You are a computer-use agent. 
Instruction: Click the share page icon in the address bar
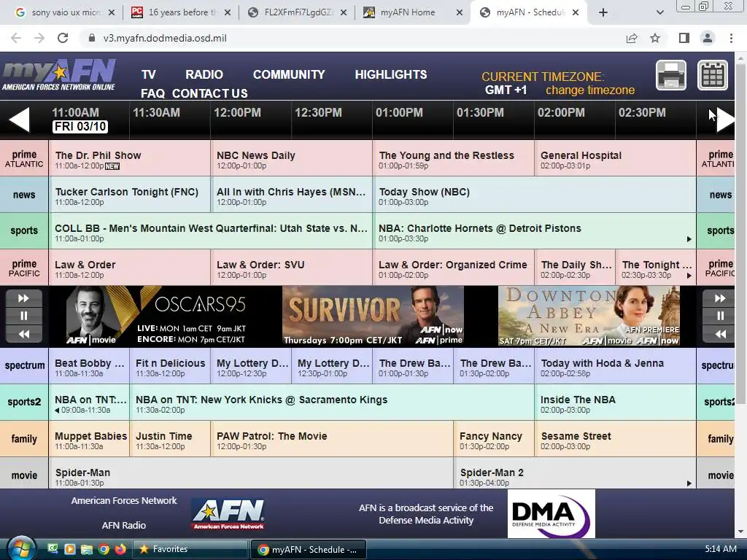[x=632, y=38]
